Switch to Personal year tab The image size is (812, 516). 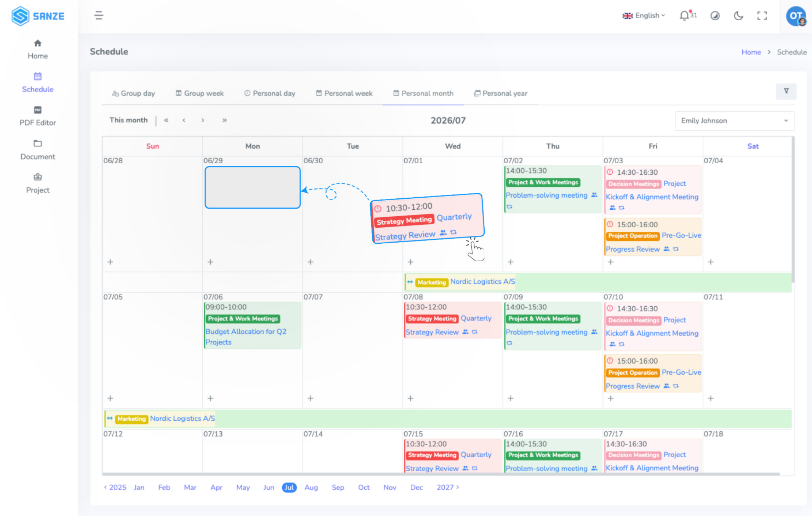tap(501, 93)
